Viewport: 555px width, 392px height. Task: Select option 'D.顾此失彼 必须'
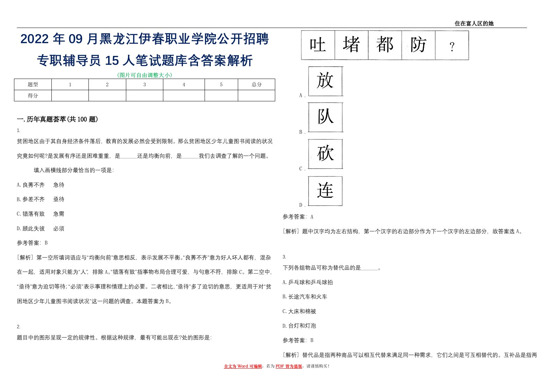coord(41,228)
